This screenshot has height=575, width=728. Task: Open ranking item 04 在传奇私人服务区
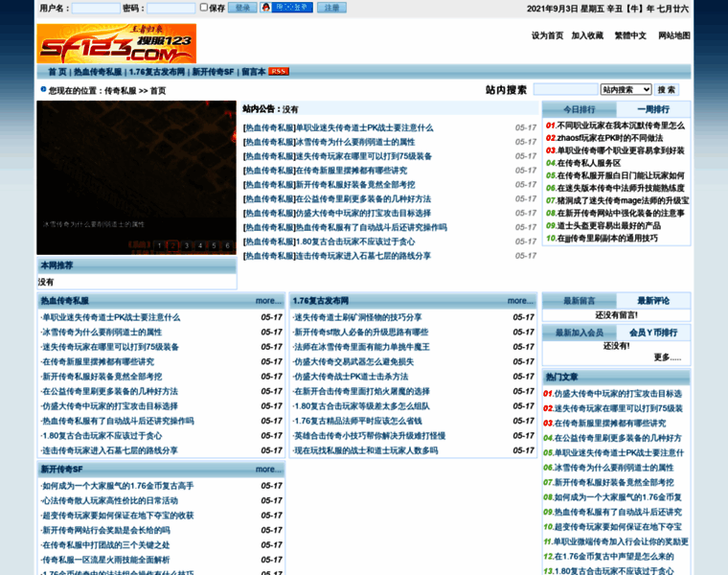click(x=588, y=163)
